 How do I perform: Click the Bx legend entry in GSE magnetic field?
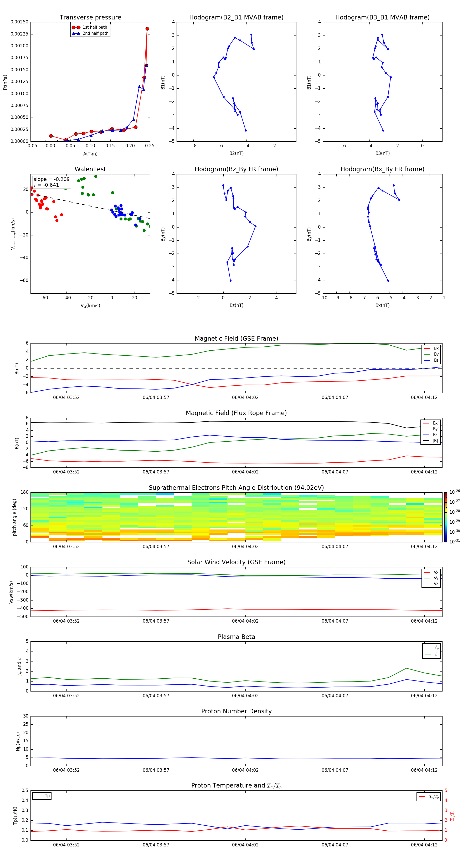[431, 349]
